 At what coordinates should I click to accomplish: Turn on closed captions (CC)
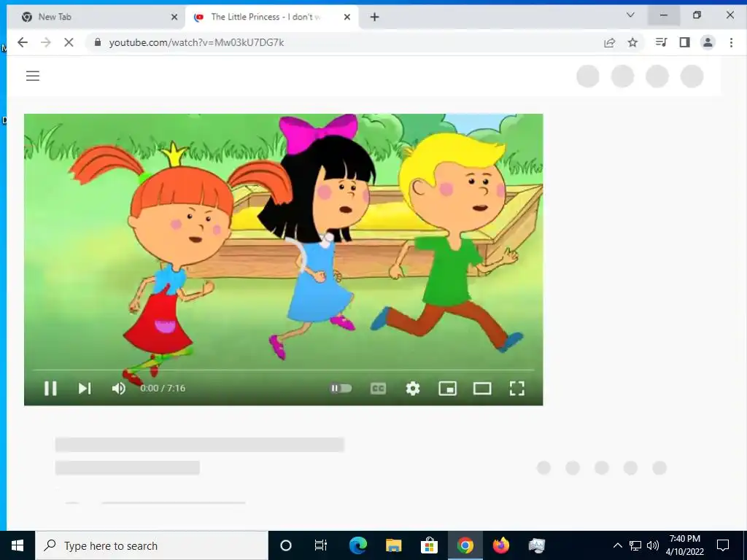coord(378,389)
